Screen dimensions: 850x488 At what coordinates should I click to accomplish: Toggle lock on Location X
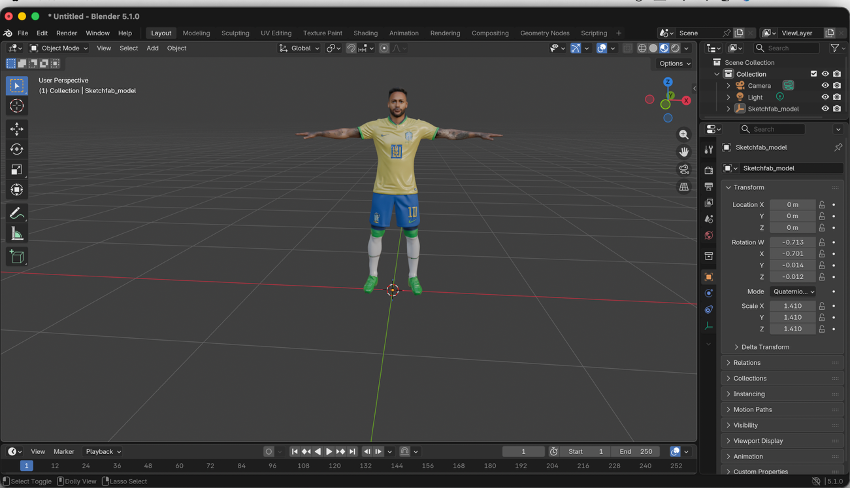click(821, 205)
